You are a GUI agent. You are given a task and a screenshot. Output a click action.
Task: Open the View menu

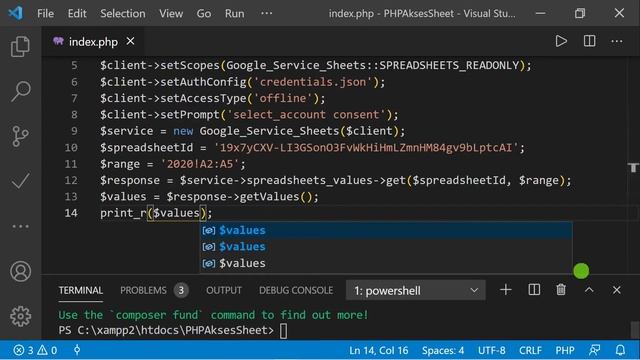click(x=171, y=13)
